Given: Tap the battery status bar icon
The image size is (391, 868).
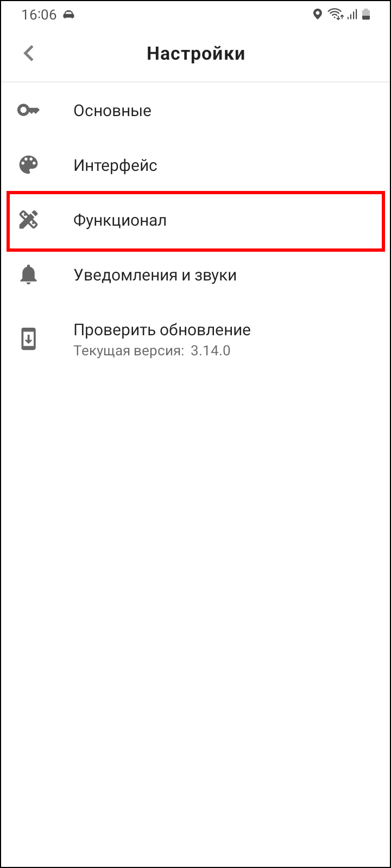Looking at the screenshot, I should point(367,15).
